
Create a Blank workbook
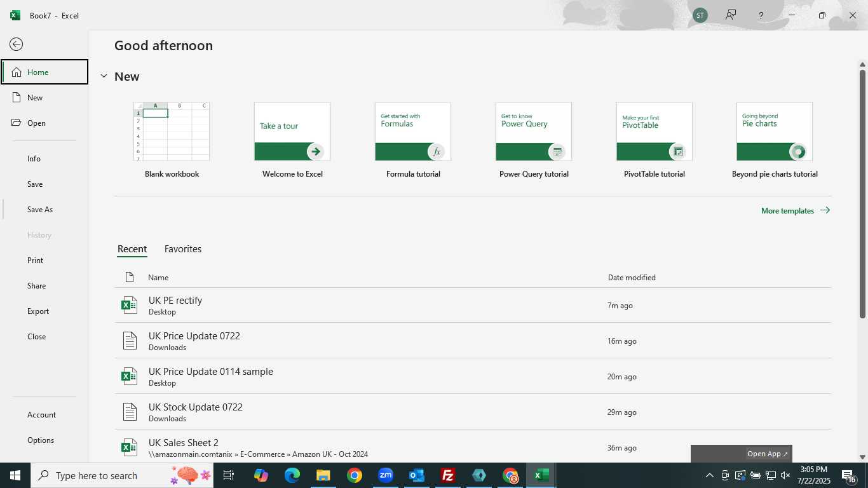[x=172, y=140]
